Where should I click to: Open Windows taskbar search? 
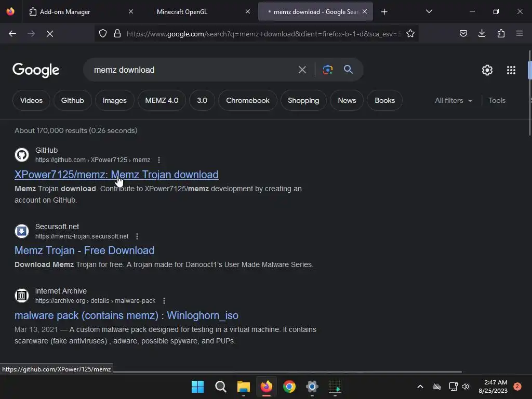coord(220,387)
